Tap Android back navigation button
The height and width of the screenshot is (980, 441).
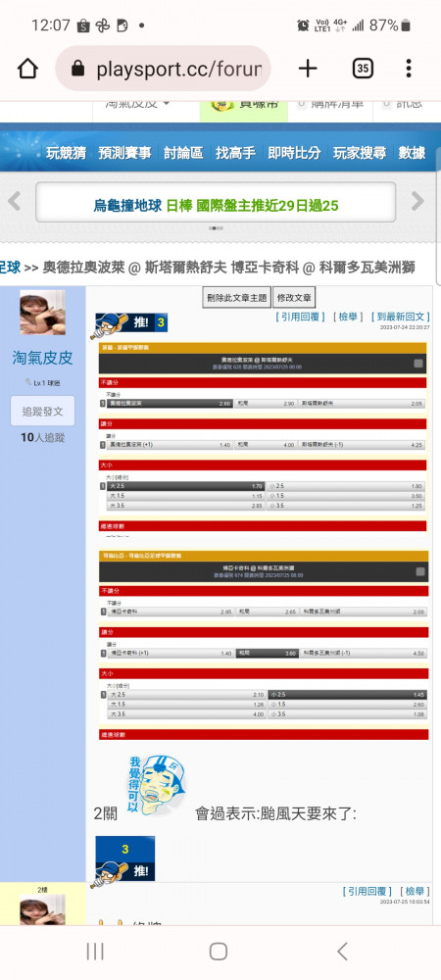click(342, 952)
